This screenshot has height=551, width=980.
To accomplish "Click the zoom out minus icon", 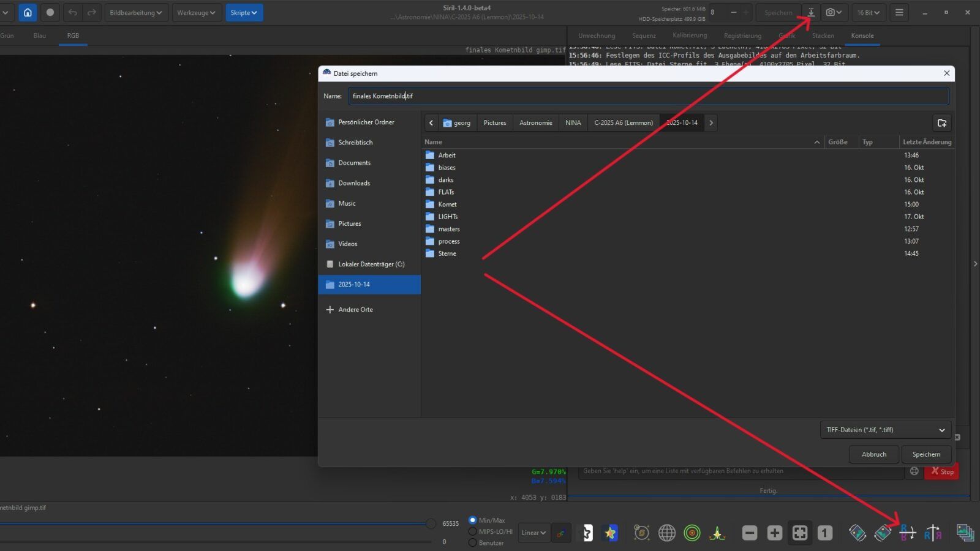I will [750, 533].
